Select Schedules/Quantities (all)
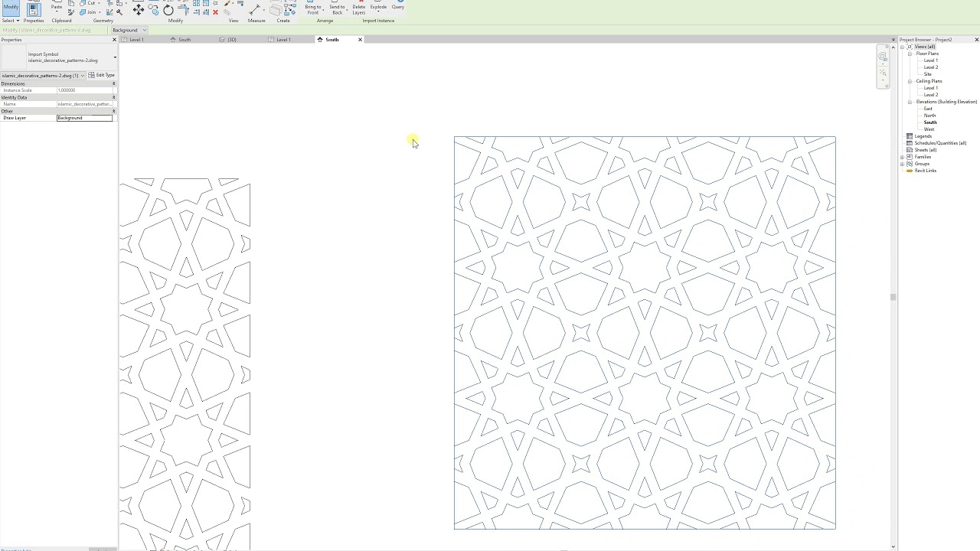This screenshot has width=980, height=551. (940, 143)
